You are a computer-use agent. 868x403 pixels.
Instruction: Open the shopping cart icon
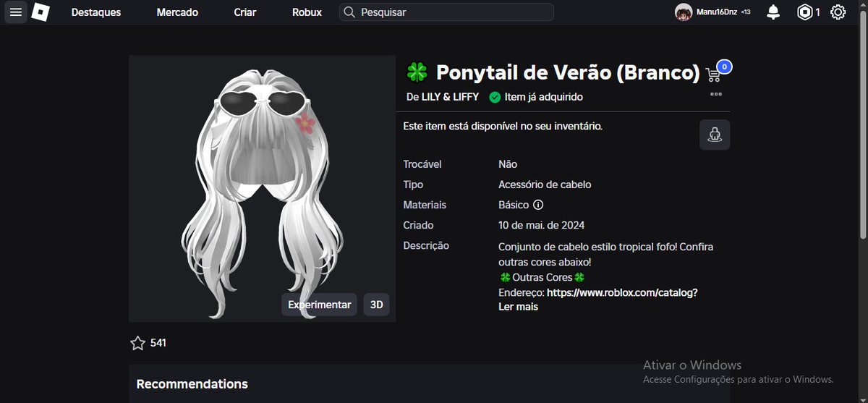pos(713,74)
